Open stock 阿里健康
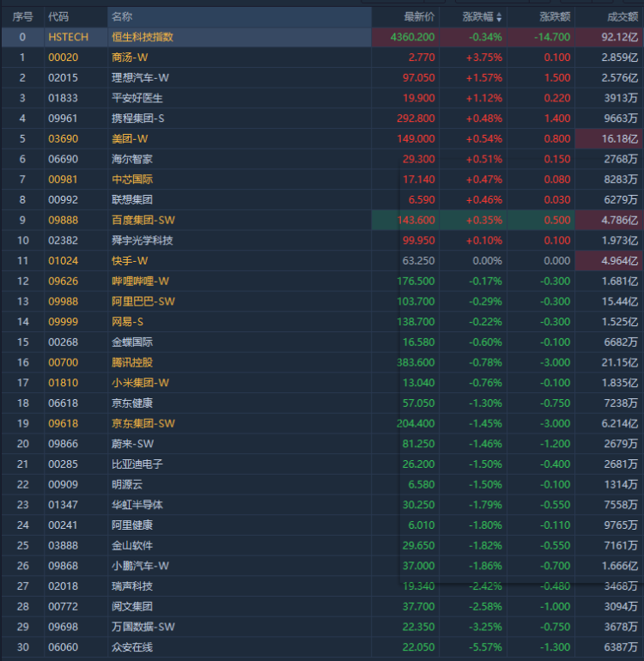The image size is (644, 661). coord(132,525)
